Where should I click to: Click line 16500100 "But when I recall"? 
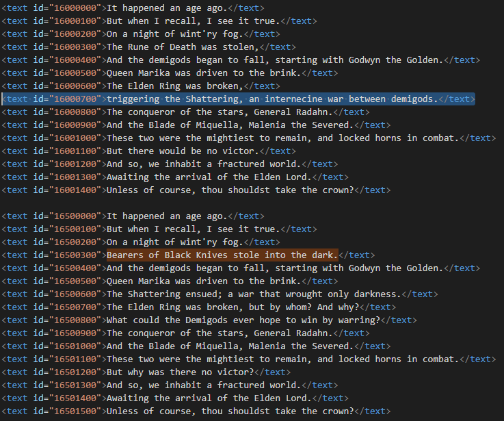pos(159,229)
